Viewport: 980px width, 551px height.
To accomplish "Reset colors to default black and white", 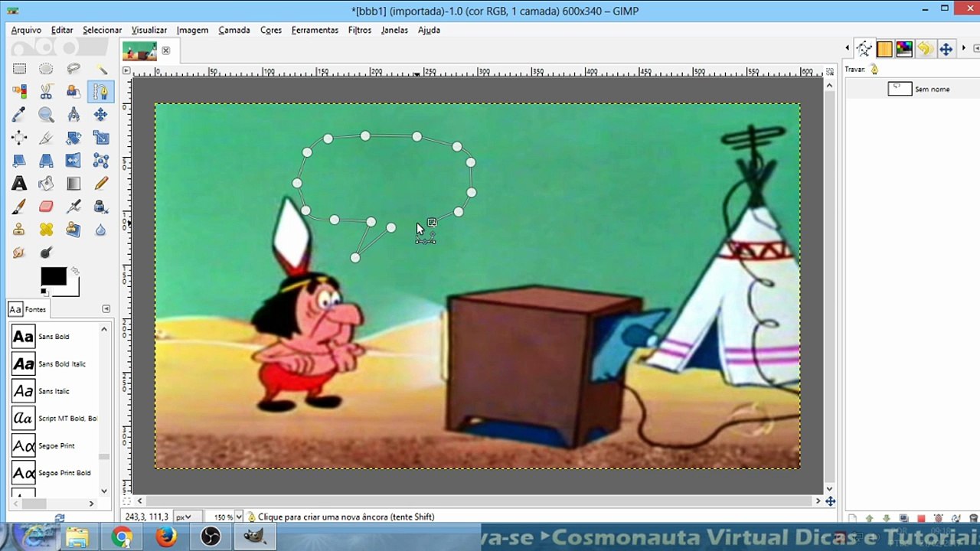I will point(44,292).
